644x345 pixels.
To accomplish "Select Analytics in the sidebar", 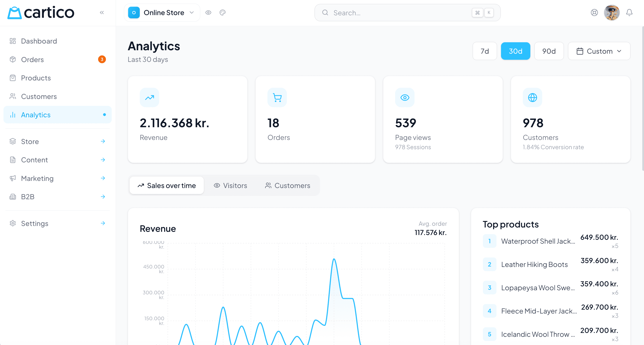I will pos(36,115).
